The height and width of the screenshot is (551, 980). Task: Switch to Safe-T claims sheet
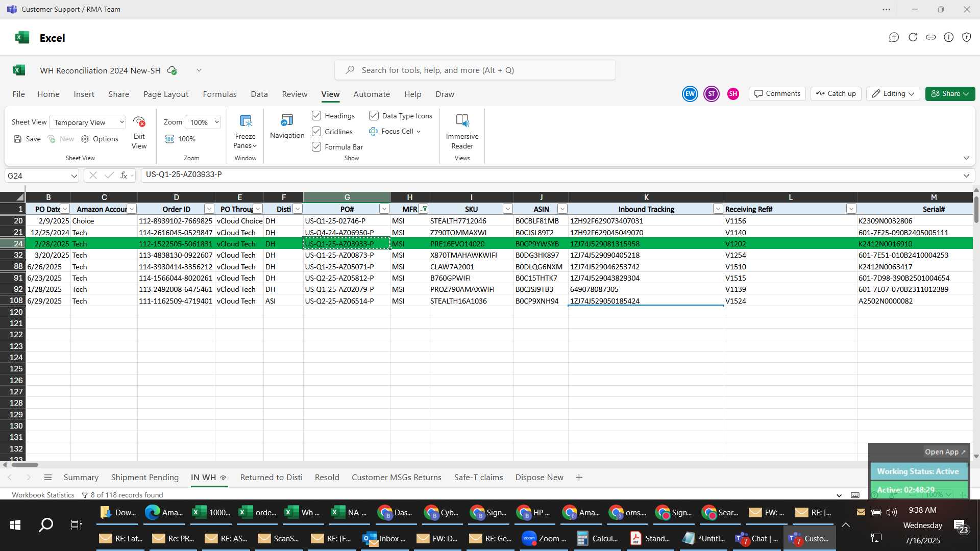(x=479, y=478)
